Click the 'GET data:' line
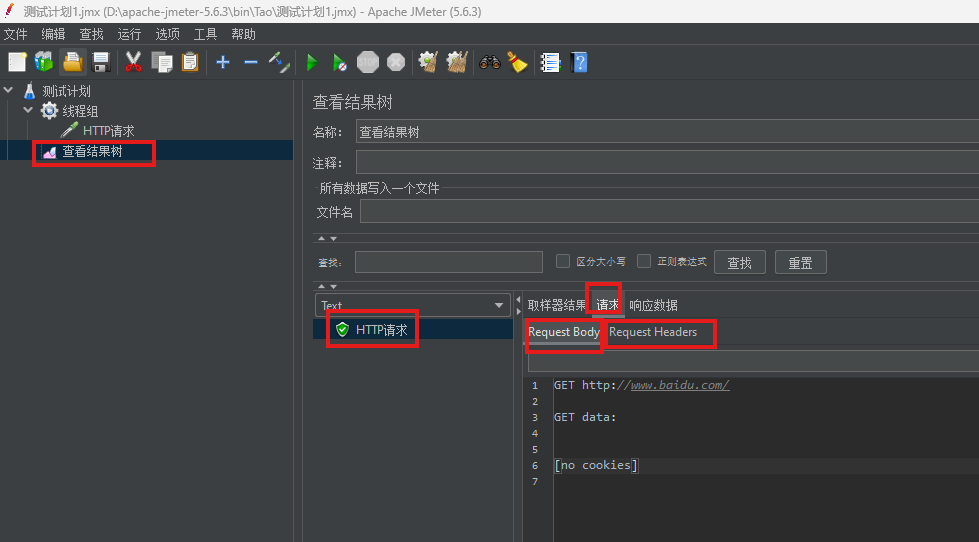 [x=585, y=417]
